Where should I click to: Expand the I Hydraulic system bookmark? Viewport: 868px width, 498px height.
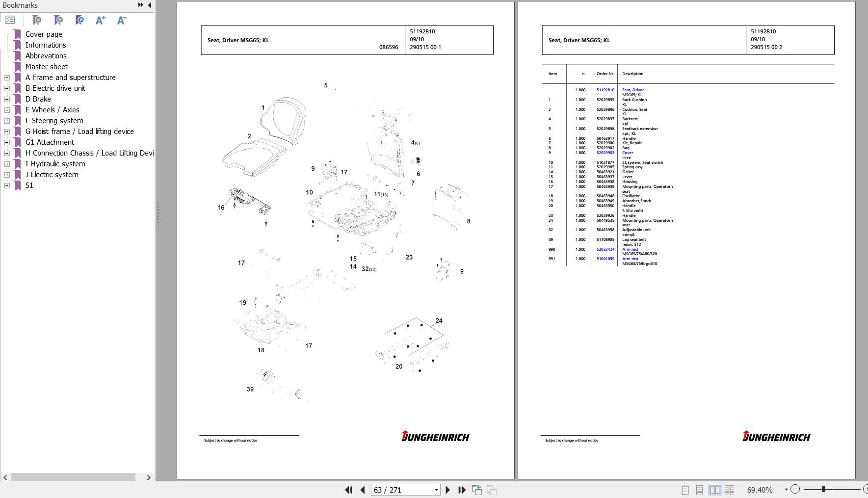click(x=7, y=164)
